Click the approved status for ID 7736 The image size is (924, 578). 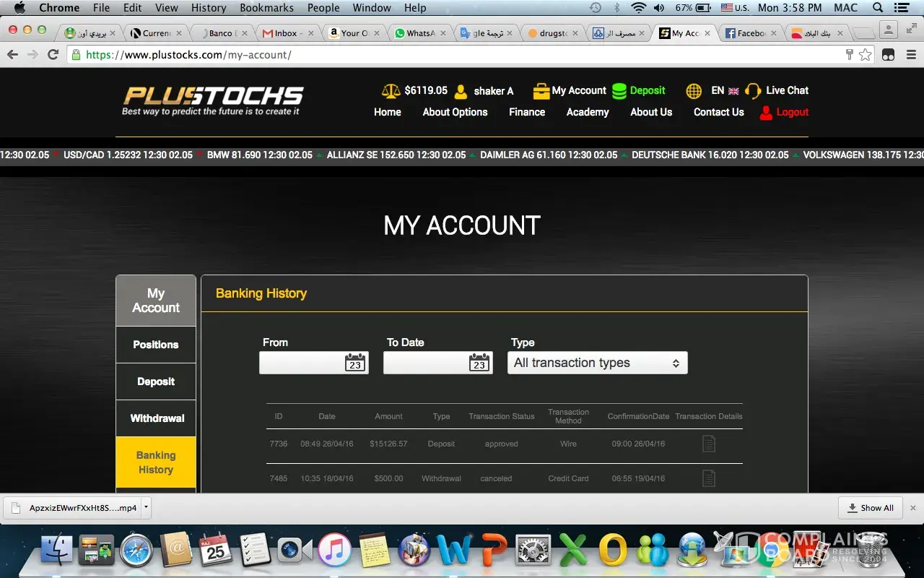pos(502,444)
